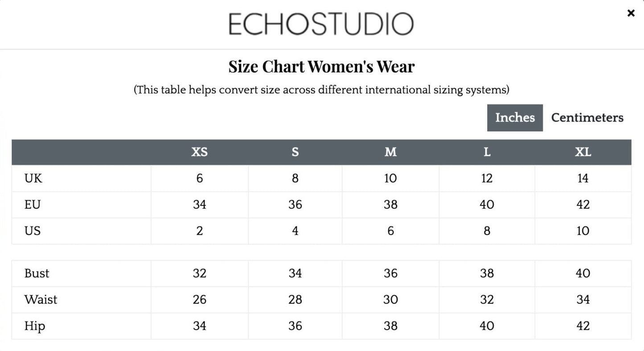Click the Size Chart Women's Wear heading
Image resolution: width=644 pixels, height=351 pixels.
[x=321, y=66]
